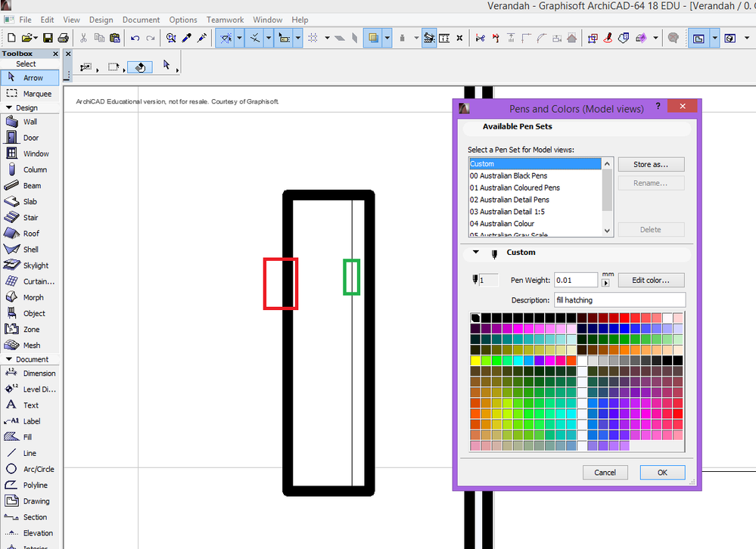Click the scissors Split icon in the toolbar
The image size is (756, 549).
[481, 38]
